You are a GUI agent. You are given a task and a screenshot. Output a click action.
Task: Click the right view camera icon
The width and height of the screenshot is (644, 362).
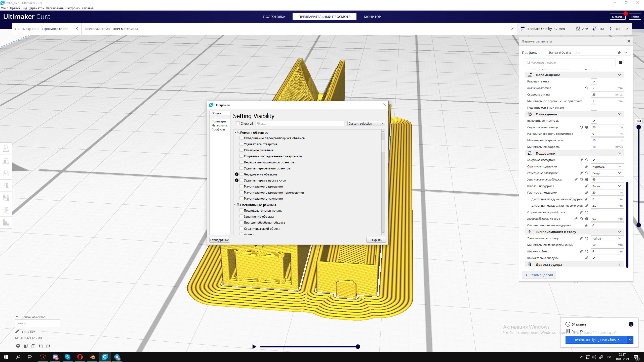[48, 346]
